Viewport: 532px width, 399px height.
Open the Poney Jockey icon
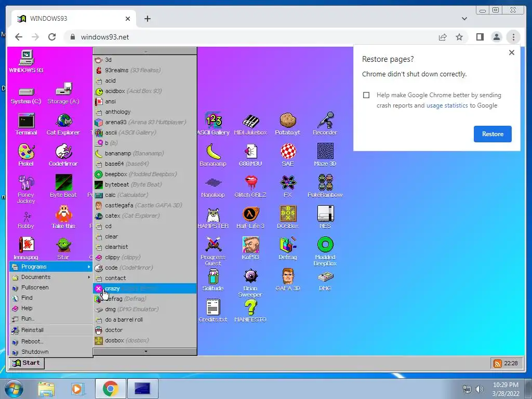(26, 189)
